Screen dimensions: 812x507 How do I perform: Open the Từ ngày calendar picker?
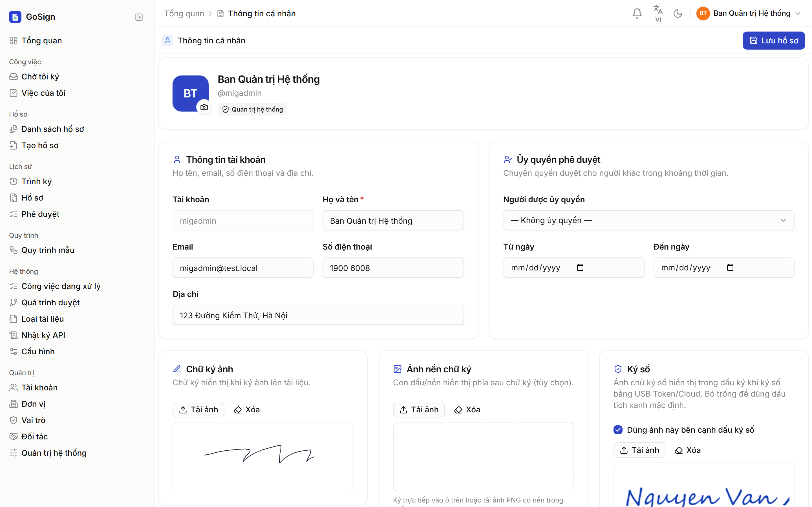click(580, 267)
